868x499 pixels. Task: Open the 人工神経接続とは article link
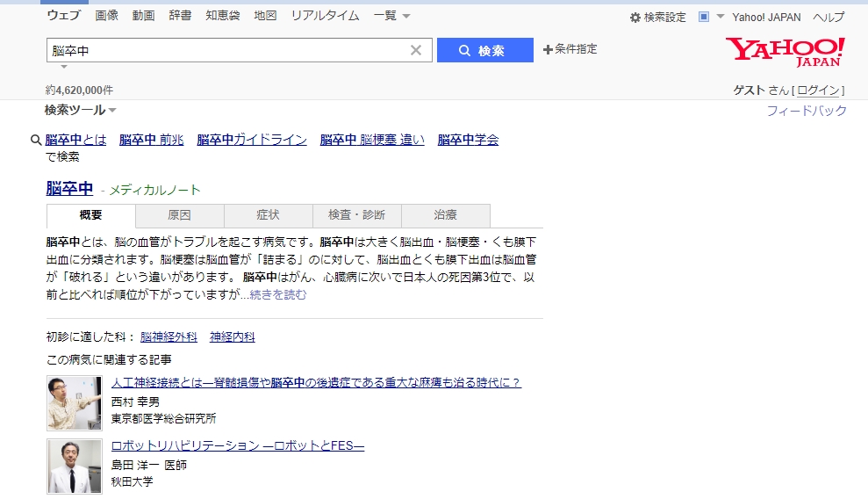[x=316, y=383]
